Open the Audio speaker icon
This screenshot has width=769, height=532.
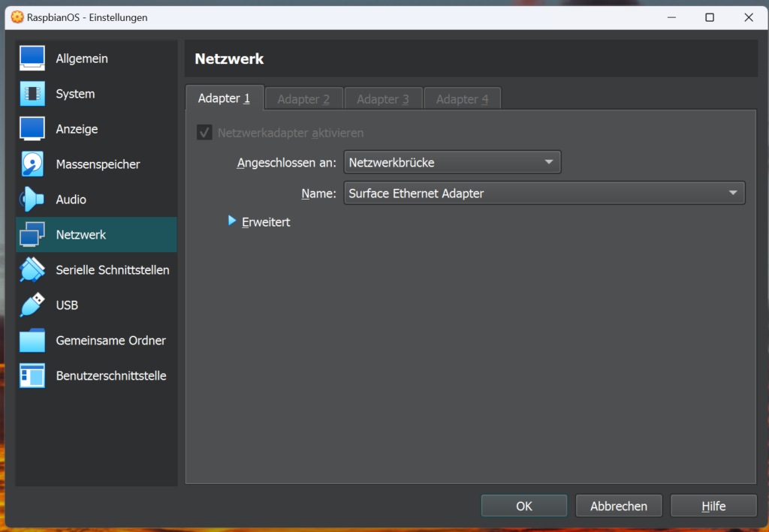click(x=32, y=200)
